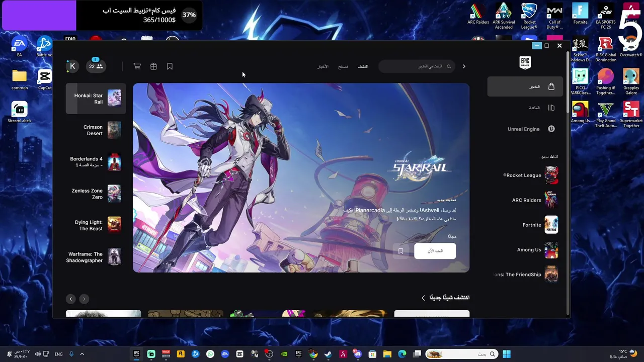
Task: Open Fortnite desktop shortcut
Action: (x=580, y=15)
